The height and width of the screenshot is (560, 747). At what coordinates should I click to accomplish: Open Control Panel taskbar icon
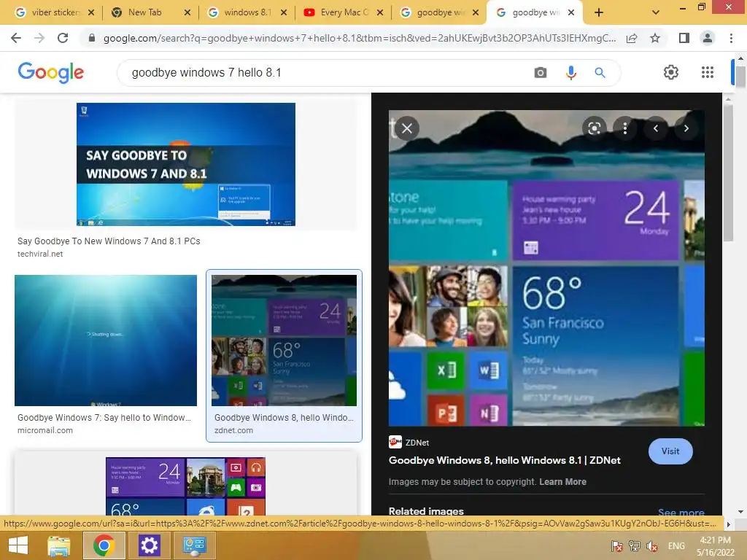(x=194, y=545)
